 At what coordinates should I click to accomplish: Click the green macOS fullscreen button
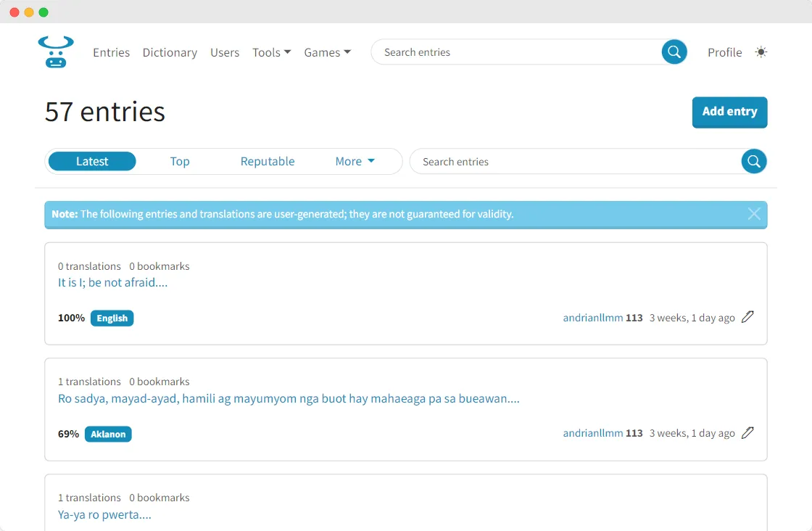point(43,12)
